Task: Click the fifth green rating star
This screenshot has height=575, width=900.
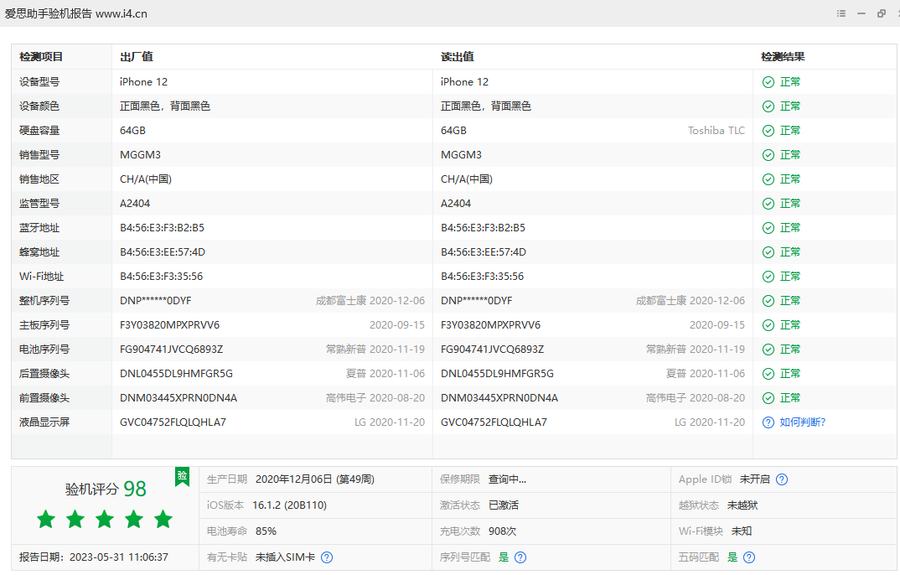Action: pos(163,519)
